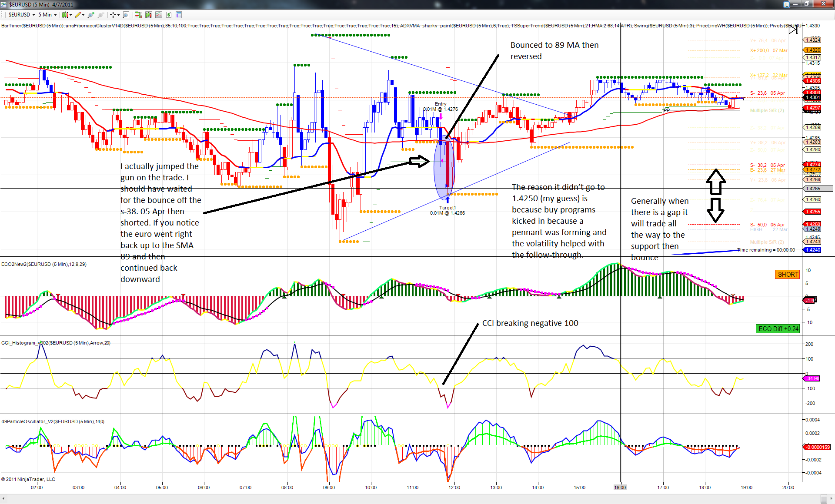Click the magenta -34.98 CCI value marker
This screenshot has height=504, width=835.
pos(811,378)
